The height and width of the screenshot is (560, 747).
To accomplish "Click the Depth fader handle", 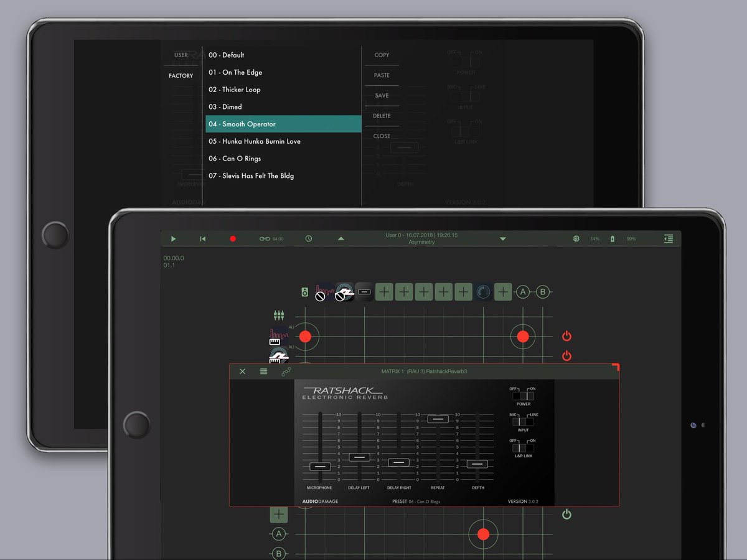I will (x=477, y=464).
